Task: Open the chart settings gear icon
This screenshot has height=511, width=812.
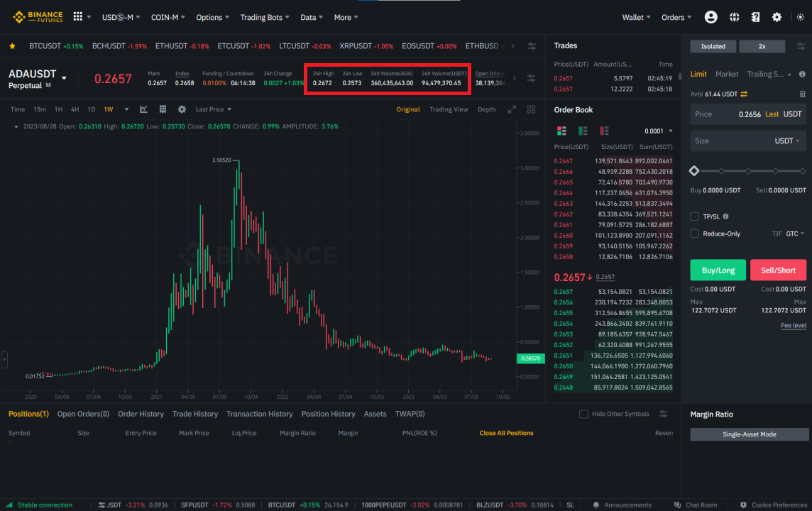Action: point(182,109)
